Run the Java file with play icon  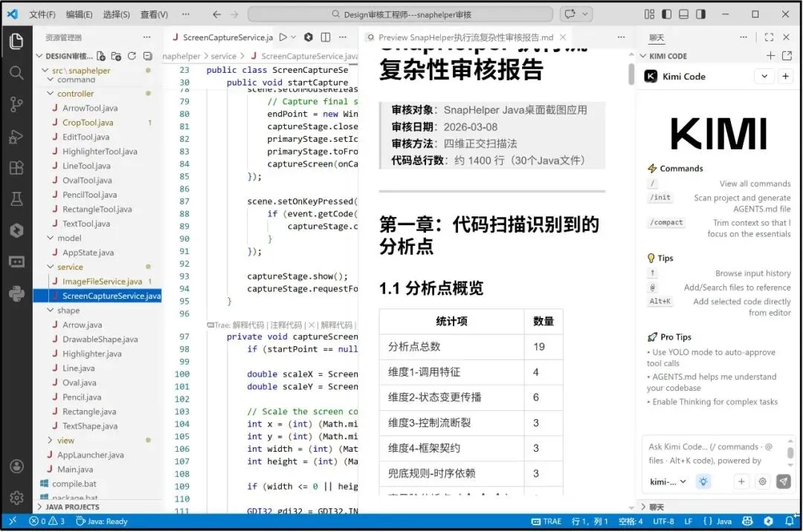pyautogui.click(x=283, y=37)
